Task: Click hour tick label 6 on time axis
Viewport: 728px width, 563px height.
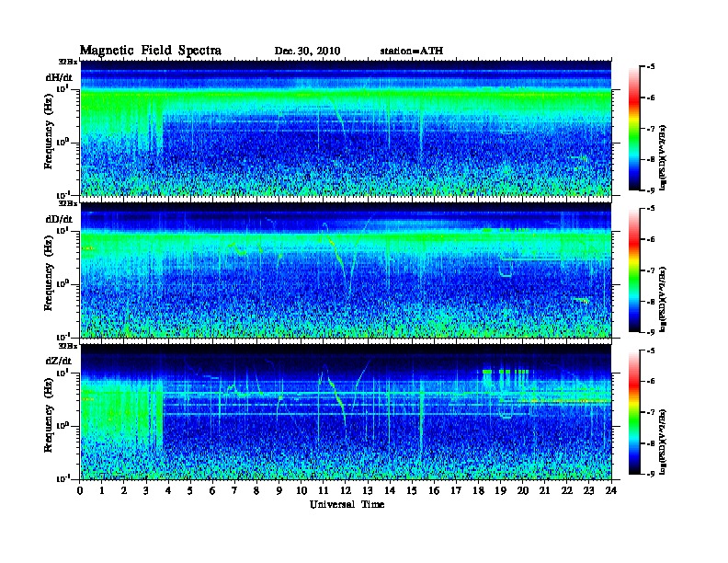Action: coord(212,490)
